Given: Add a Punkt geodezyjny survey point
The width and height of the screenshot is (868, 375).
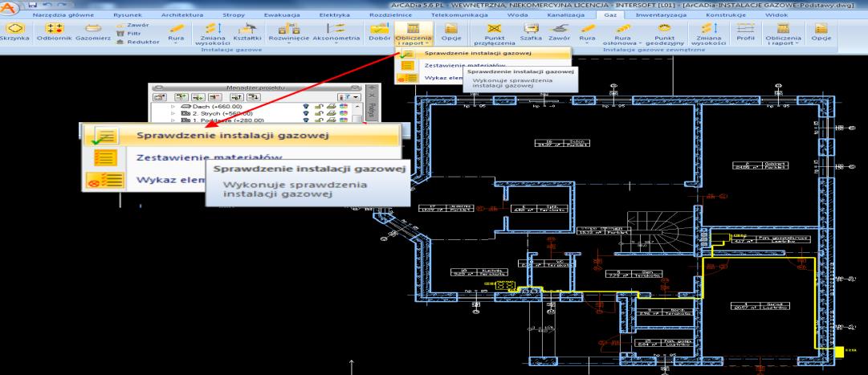Looking at the screenshot, I should [x=665, y=34].
